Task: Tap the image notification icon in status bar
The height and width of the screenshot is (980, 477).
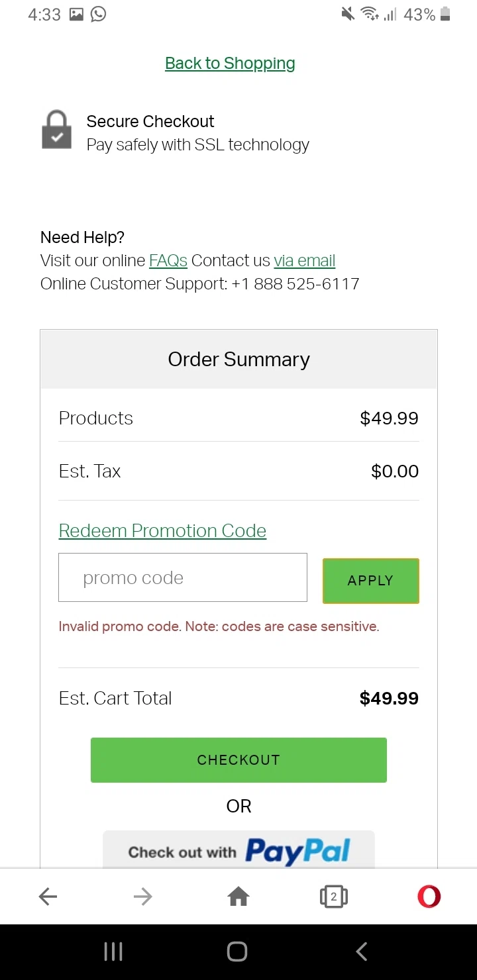Action: (x=76, y=14)
